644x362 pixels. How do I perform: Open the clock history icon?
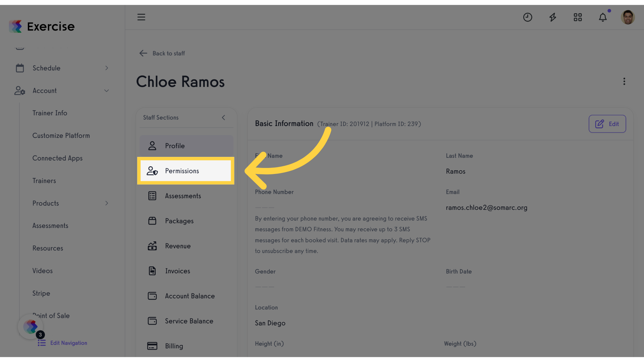click(528, 17)
